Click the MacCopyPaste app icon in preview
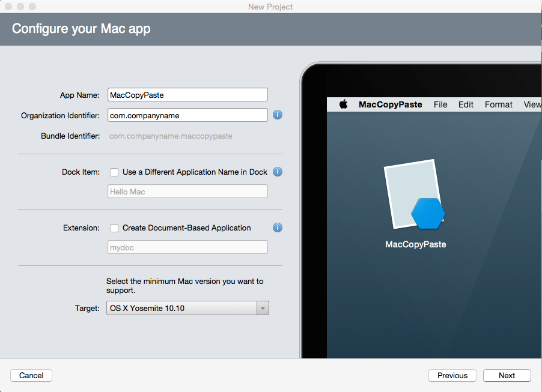Viewport: 542px width, 392px height. pos(415,194)
